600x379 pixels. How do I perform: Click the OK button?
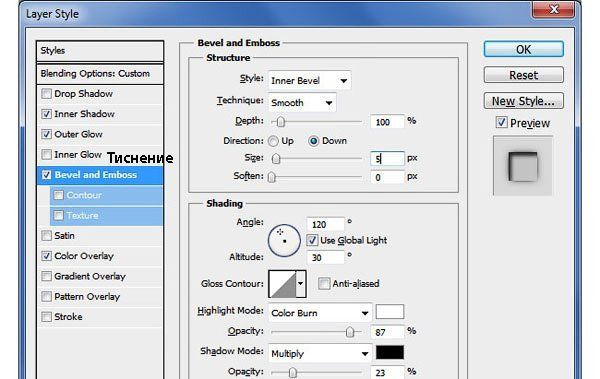click(523, 49)
